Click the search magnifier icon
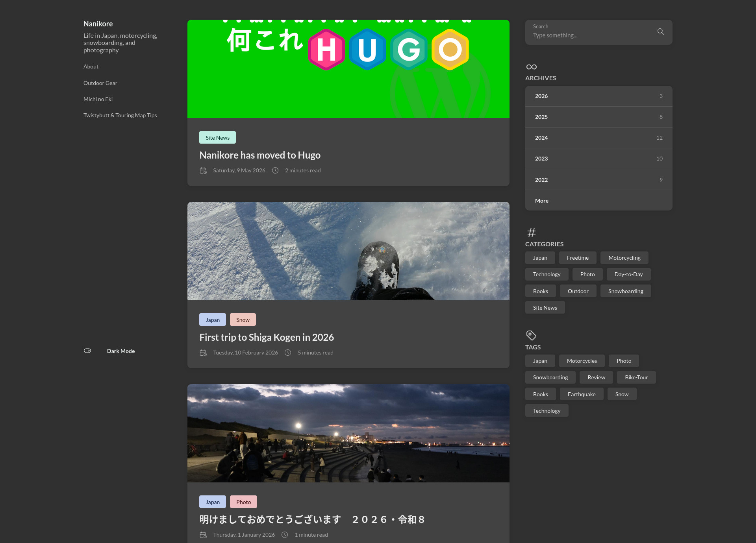 pos(660,31)
